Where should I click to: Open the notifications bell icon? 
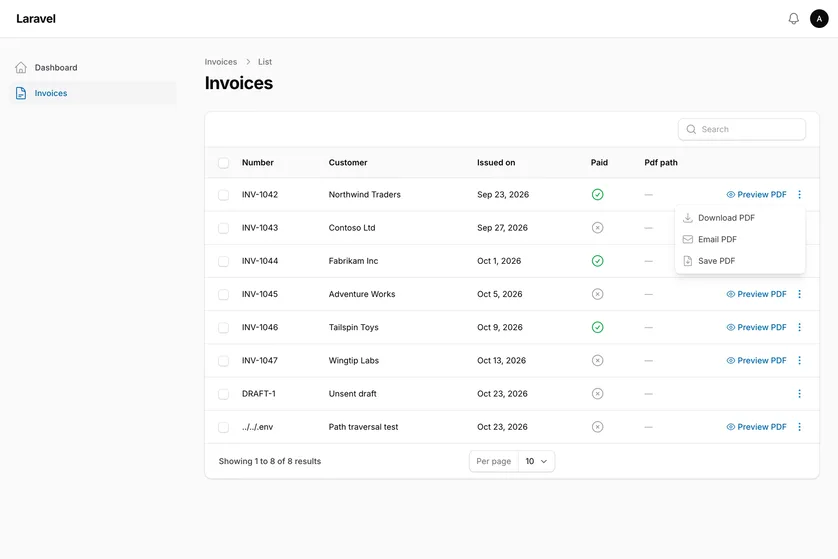pyautogui.click(x=794, y=19)
